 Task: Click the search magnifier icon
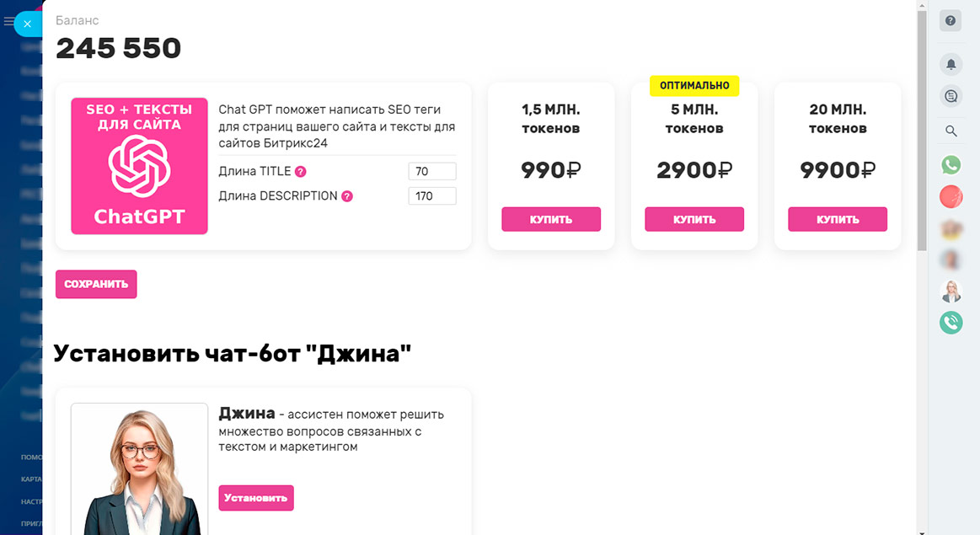point(951,131)
